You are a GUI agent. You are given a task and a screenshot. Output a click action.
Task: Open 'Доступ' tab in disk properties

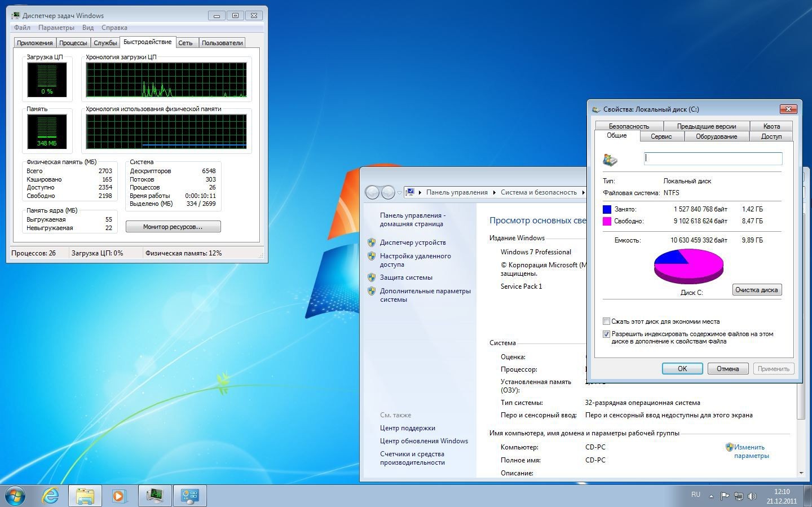(x=771, y=136)
